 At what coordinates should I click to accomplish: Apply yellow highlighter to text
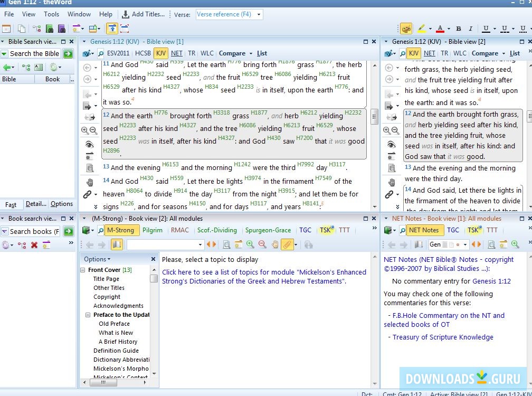(422, 29)
